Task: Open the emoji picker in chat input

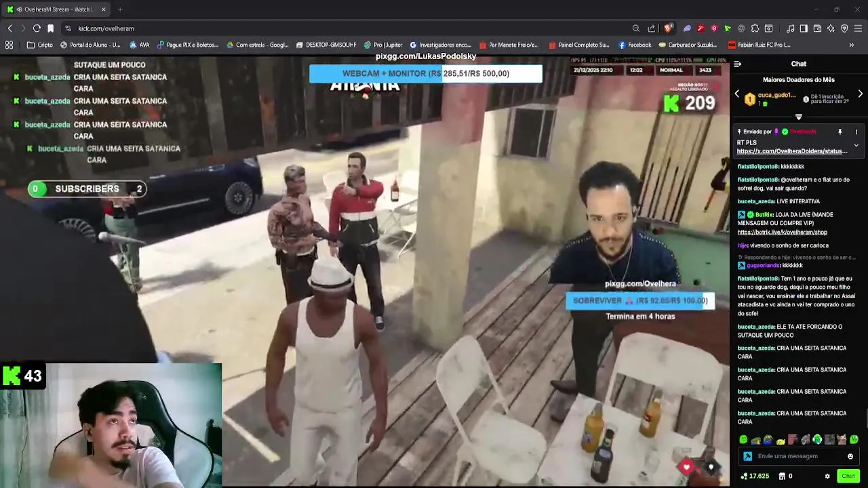Action: [x=850, y=456]
